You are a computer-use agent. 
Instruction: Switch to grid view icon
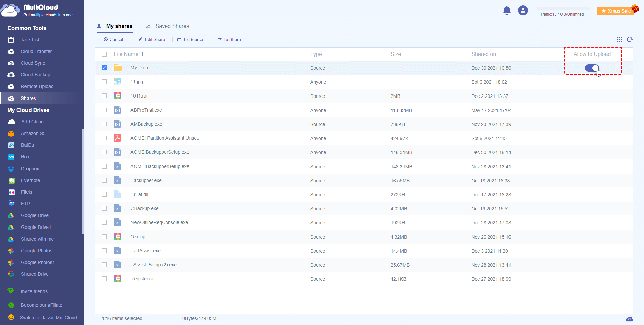[x=619, y=39]
